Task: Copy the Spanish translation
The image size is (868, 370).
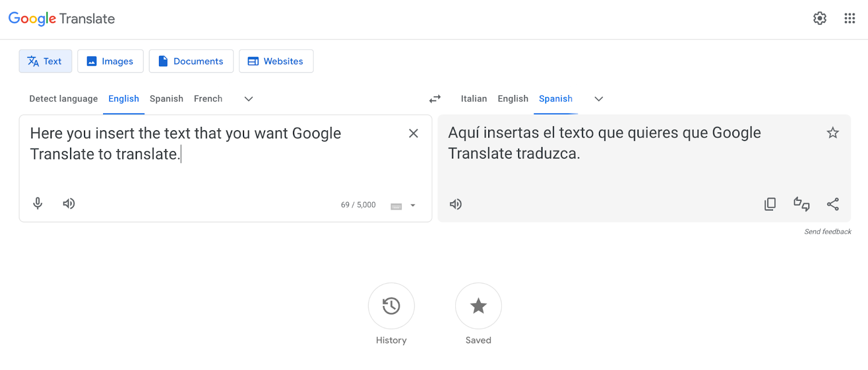Action: [769, 203]
